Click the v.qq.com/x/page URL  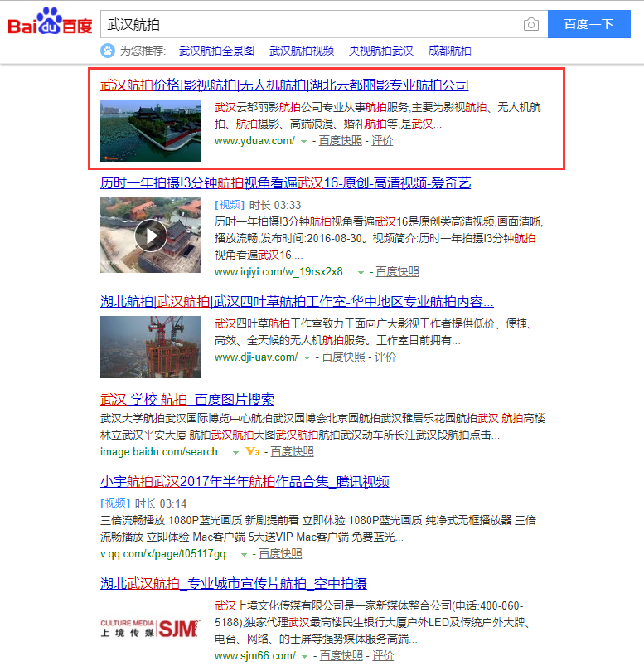[167, 553]
